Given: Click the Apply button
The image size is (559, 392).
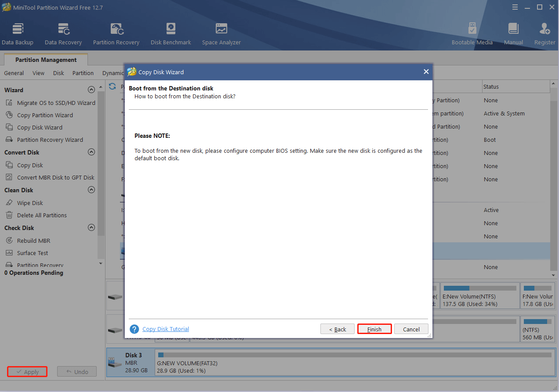Looking at the screenshot, I should point(27,372).
